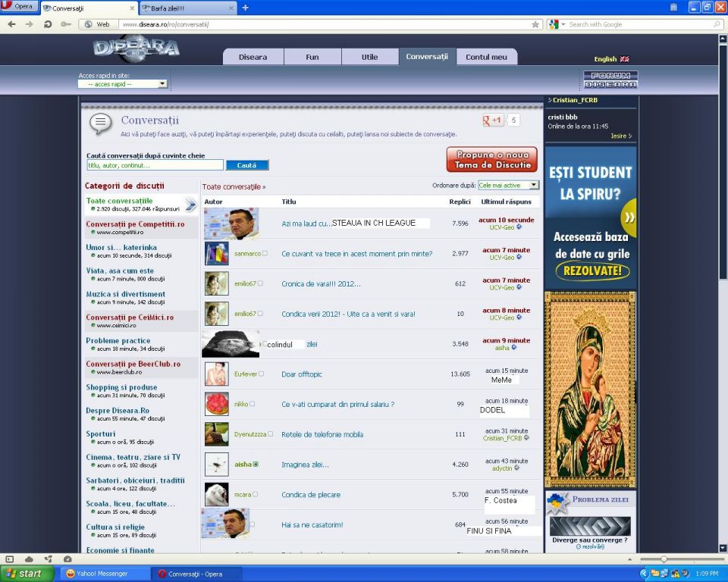
Task: Expand the acces rapid dropdown
Action: click(123, 84)
